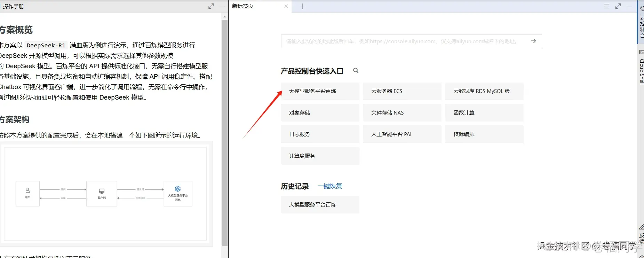Click the 大模型服务平台百炼 node in the diagram
The height and width of the screenshot is (258, 644).
[x=178, y=194]
